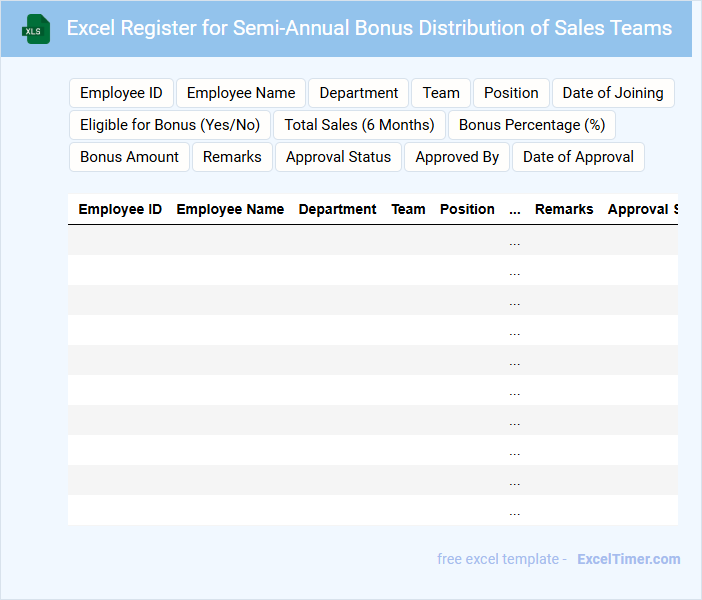
Task: Click the Employee ID column header
Action: (x=120, y=210)
